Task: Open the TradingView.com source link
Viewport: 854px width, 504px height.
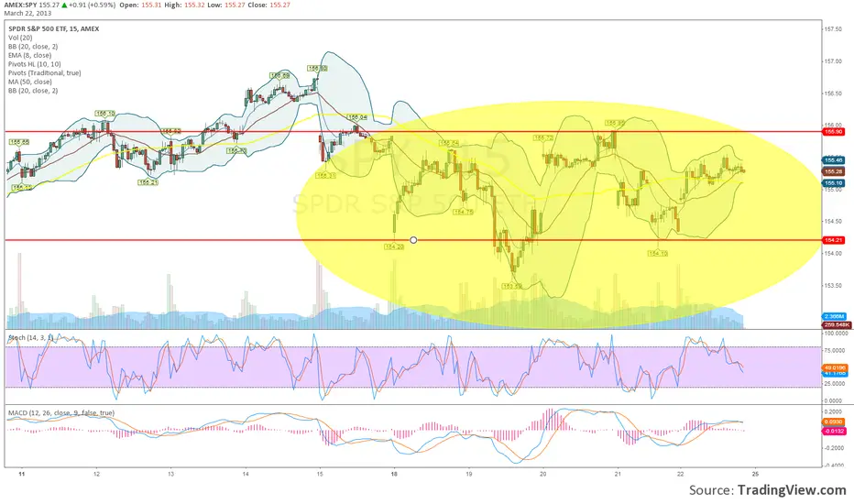Action: tap(792, 490)
